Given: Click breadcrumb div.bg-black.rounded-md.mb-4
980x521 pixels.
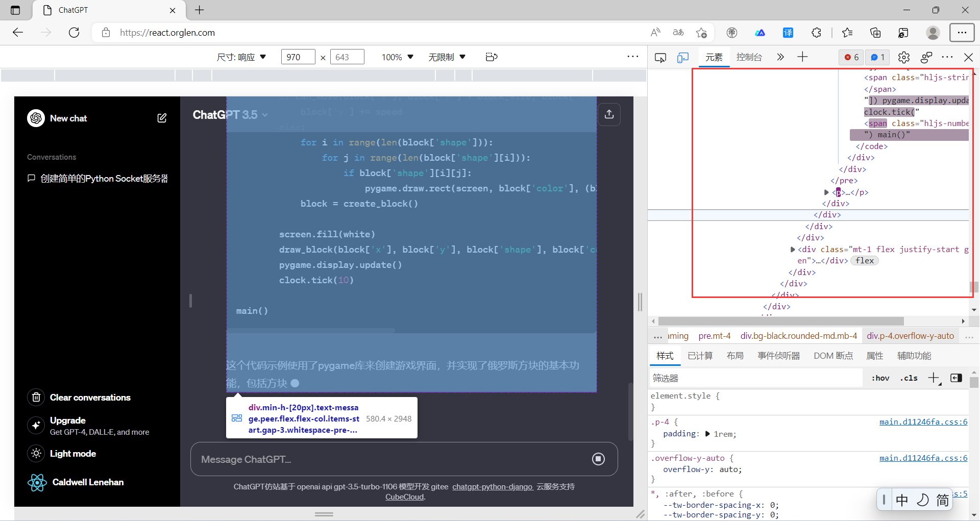Looking at the screenshot, I should [799, 336].
